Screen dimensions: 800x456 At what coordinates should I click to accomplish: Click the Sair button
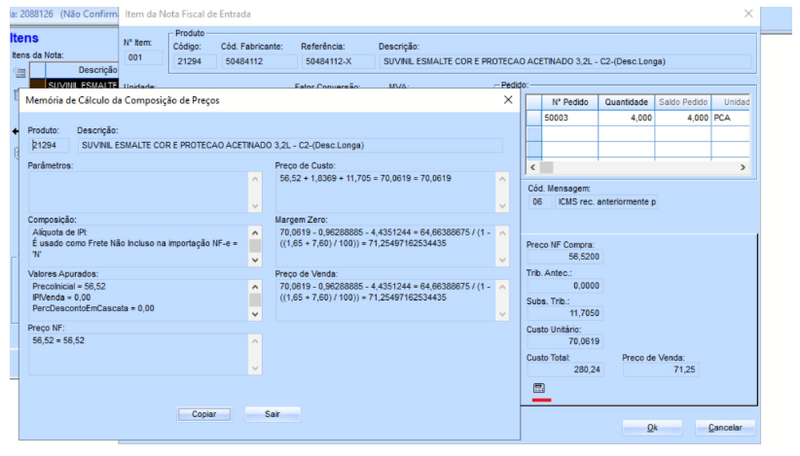pos(272,414)
